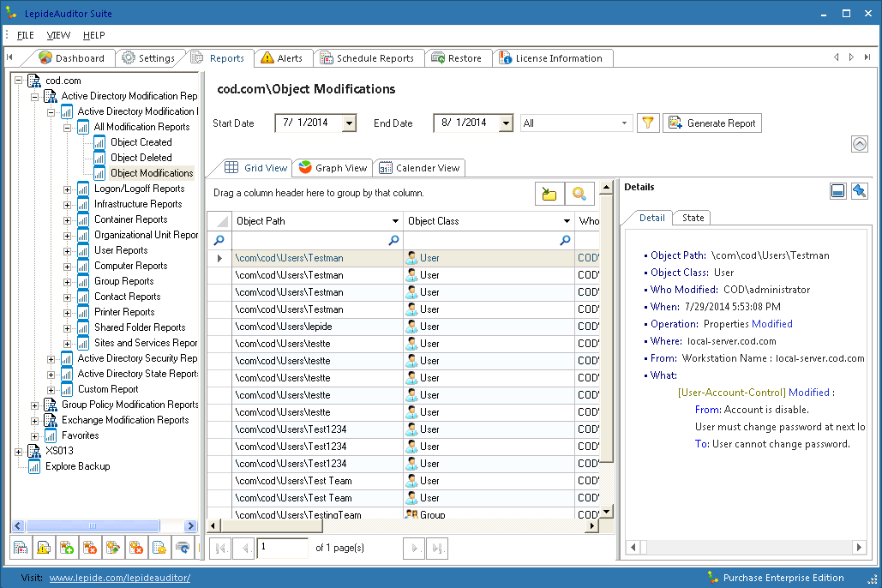Click the report page icon with gear
This screenshot has height=588, width=882.
(159, 548)
